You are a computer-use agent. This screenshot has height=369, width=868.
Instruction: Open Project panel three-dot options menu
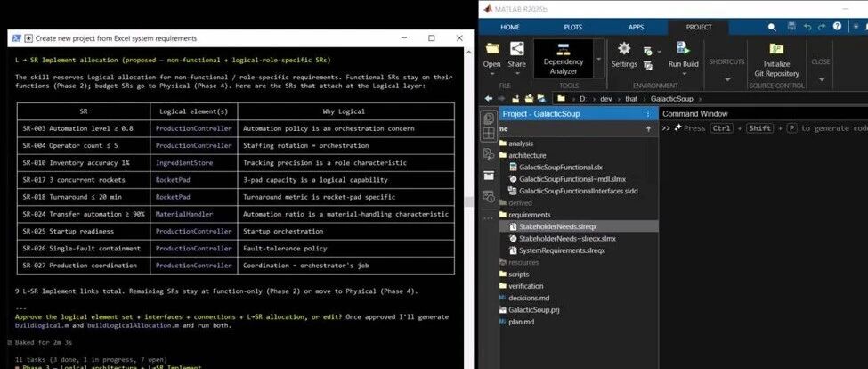(x=648, y=113)
